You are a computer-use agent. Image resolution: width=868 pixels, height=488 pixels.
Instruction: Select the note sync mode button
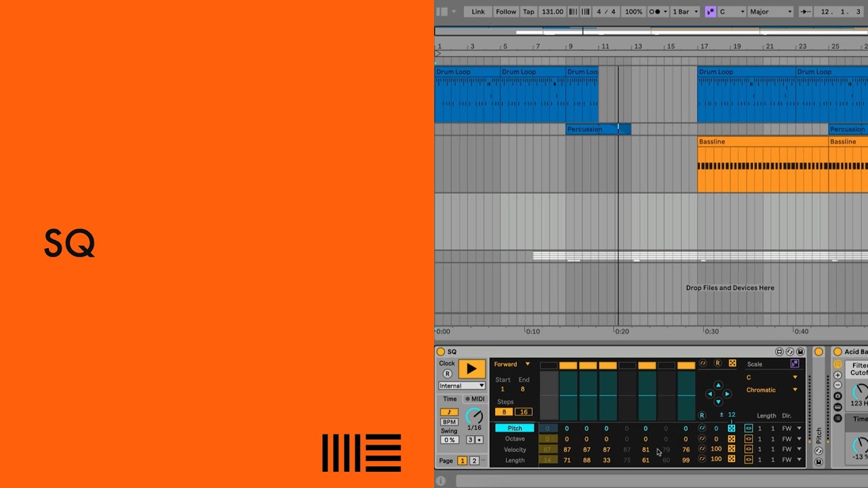(x=449, y=412)
